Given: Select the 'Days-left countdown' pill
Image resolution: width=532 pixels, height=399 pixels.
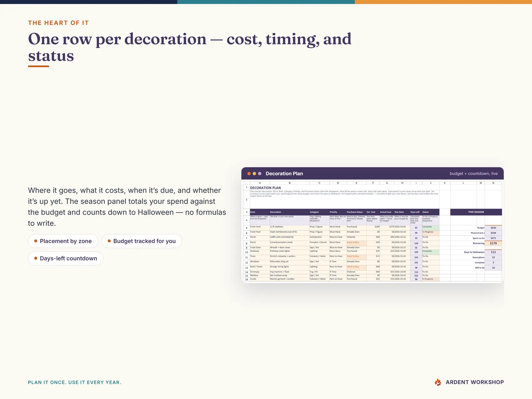Looking at the screenshot, I should pyautogui.click(x=66, y=258).
